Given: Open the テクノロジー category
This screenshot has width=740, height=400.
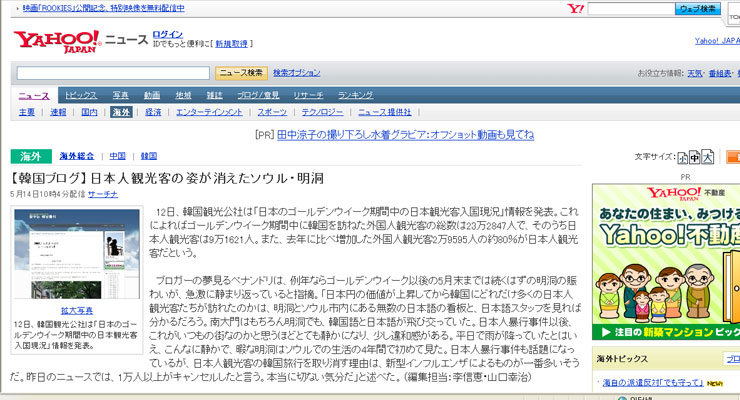Looking at the screenshot, I should point(322,112).
